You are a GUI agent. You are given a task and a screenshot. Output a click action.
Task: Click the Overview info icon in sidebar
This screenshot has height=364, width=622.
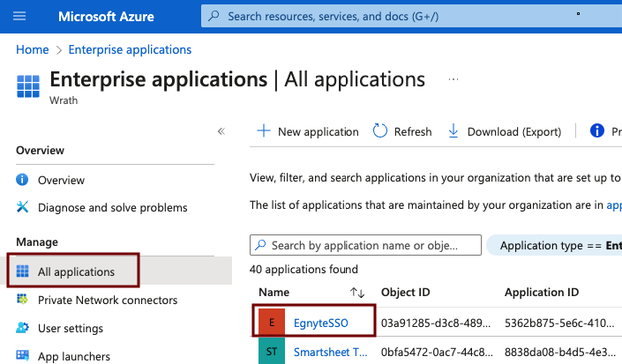pyautogui.click(x=22, y=180)
